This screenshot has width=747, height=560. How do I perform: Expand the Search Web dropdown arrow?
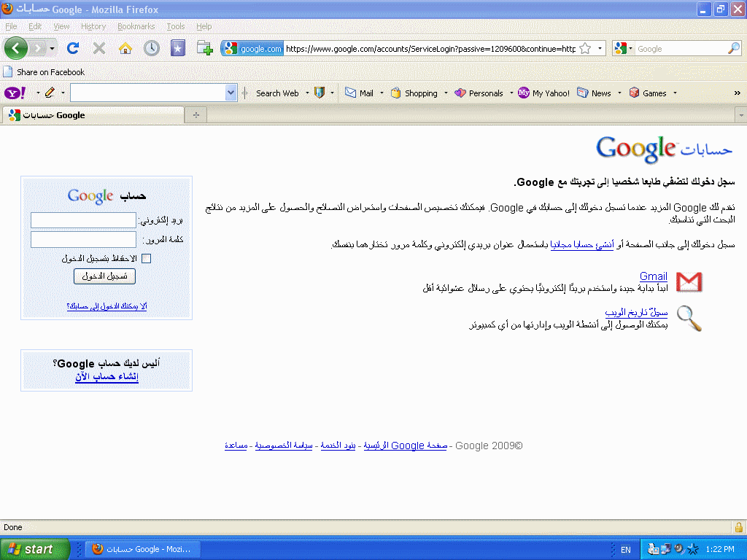pos(307,93)
